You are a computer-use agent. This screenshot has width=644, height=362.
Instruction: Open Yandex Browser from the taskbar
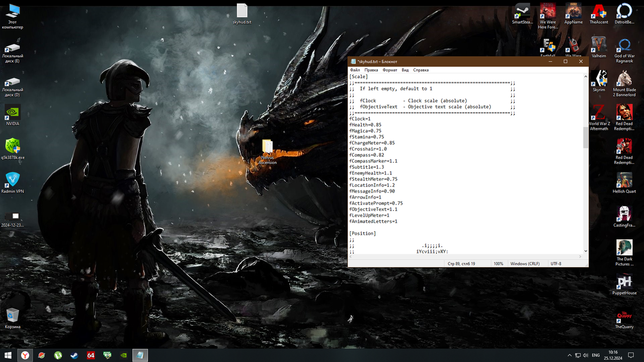25,355
